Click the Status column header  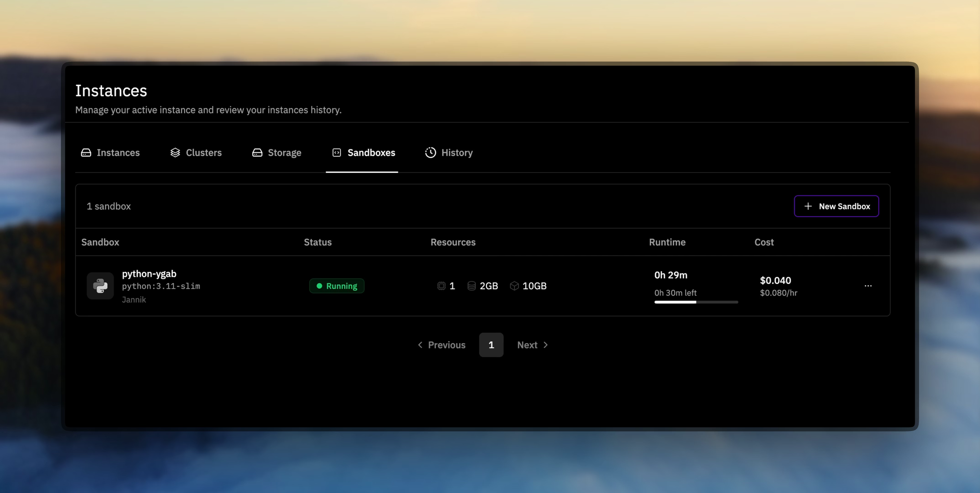[318, 242]
